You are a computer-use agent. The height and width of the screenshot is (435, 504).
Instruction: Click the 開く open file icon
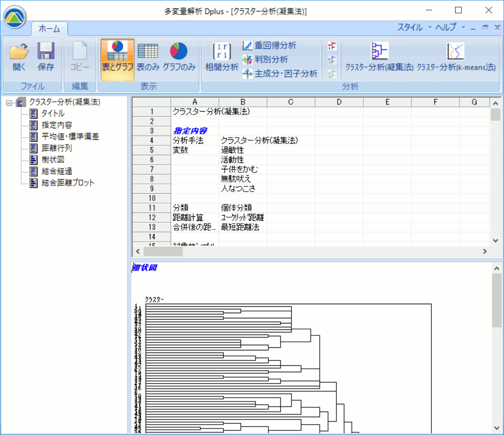(19, 56)
